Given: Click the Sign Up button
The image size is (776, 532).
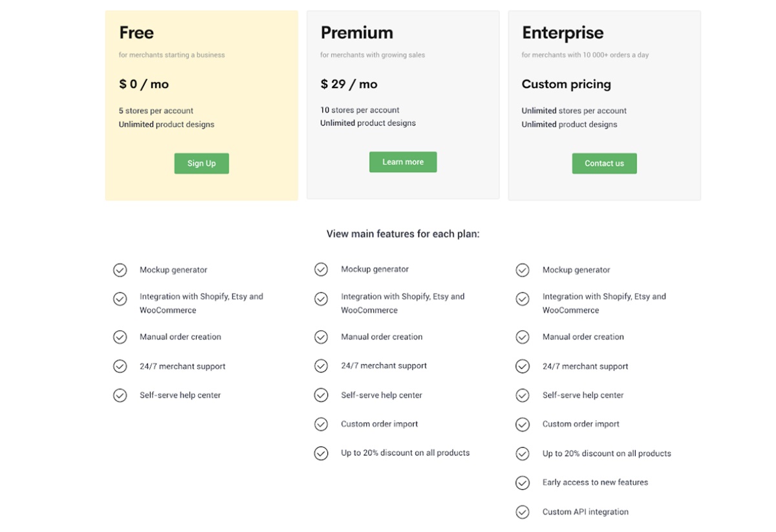Looking at the screenshot, I should coord(201,164).
